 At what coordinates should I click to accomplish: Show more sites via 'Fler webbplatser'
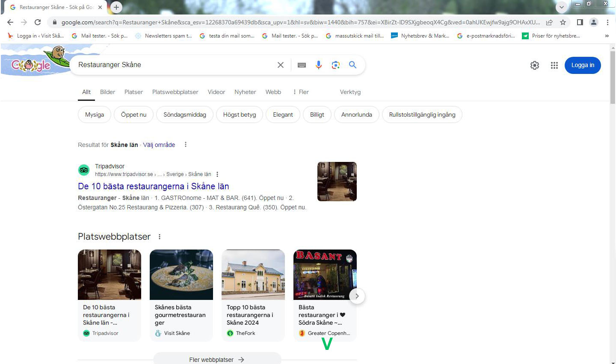point(217,359)
